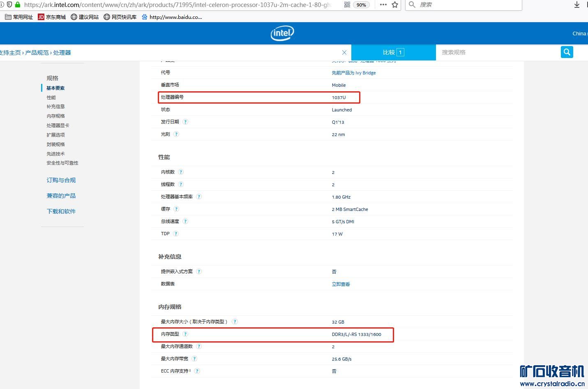The width and height of the screenshot is (588, 389).
Task: Click the tracking protection shield icon
Action: tap(9, 5)
